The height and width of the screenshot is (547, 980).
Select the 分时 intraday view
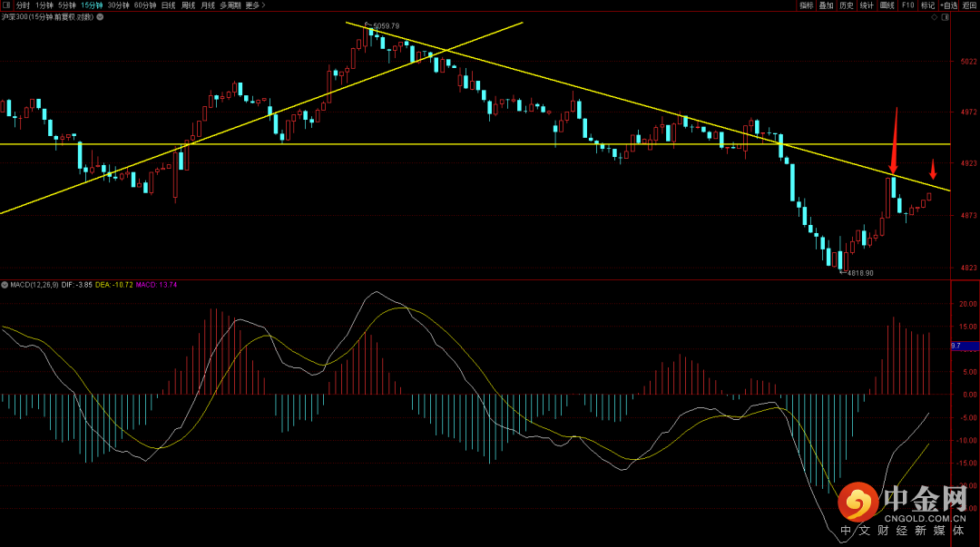24,5
